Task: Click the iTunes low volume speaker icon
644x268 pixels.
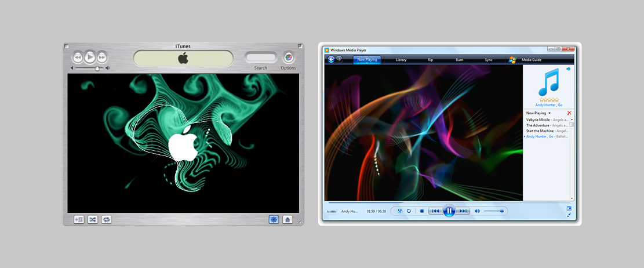Action: (72, 68)
